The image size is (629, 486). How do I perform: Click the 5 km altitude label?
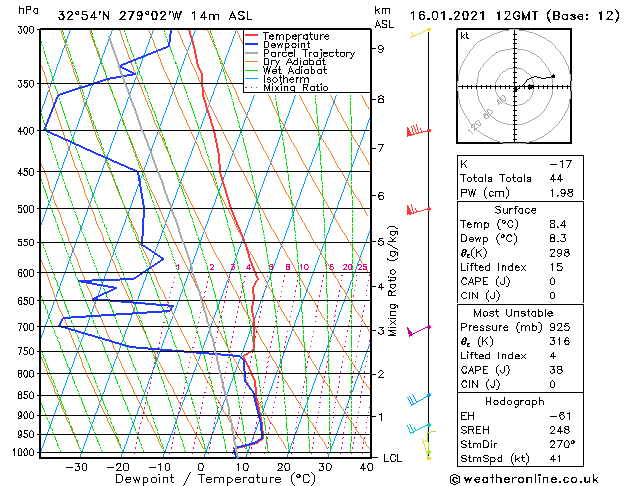tap(380, 242)
